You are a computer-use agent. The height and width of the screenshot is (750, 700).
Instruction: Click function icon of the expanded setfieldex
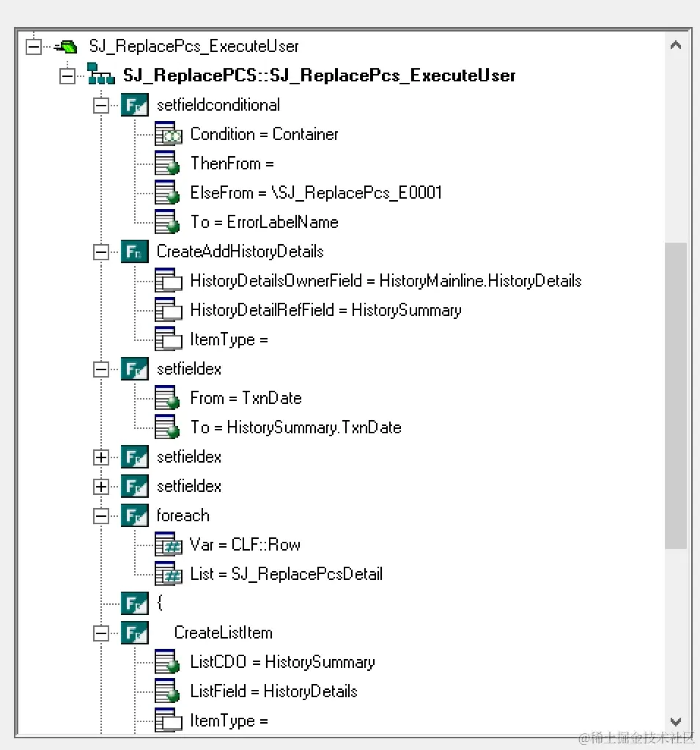coord(135,370)
